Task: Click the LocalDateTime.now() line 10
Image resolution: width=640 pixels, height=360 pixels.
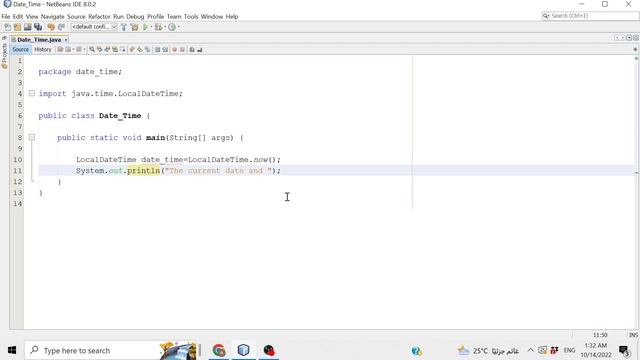Action: click(178, 160)
